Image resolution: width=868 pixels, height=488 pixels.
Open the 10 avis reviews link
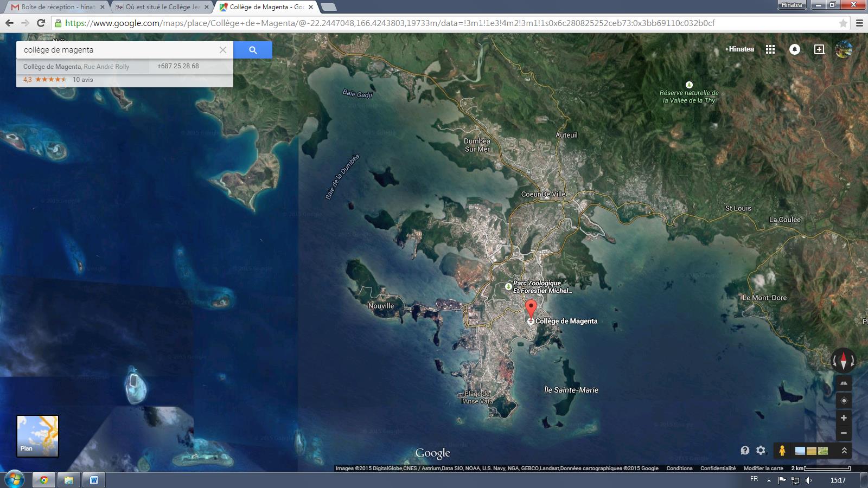point(83,80)
